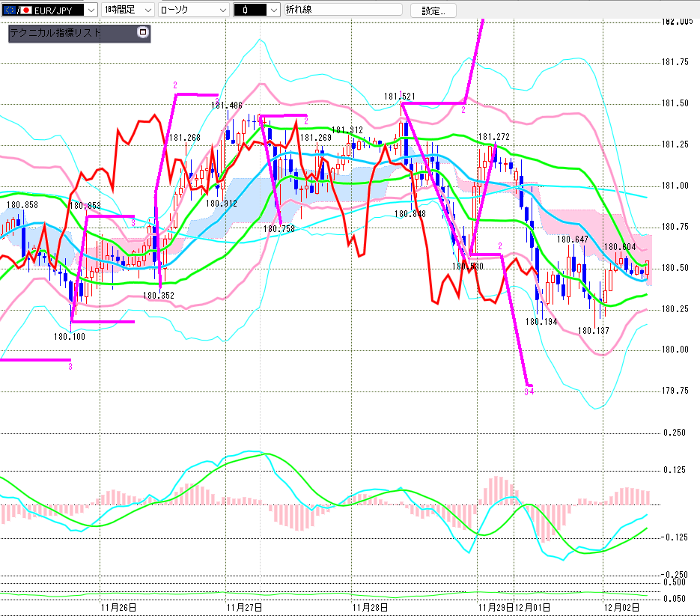
Task: Expand the 1時間足 timeframe dropdown
Action: coord(147,10)
